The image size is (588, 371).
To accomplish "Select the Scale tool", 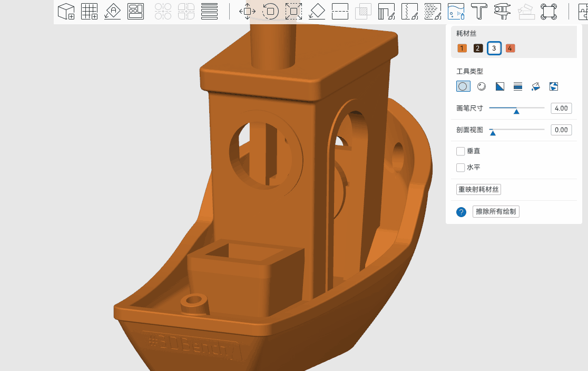I will click(293, 11).
